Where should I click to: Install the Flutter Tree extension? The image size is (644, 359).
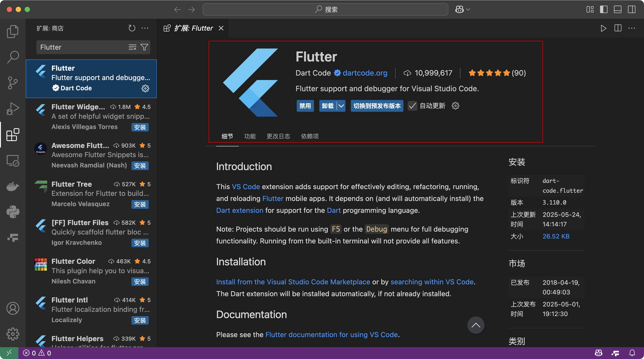click(x=140, y=204)
